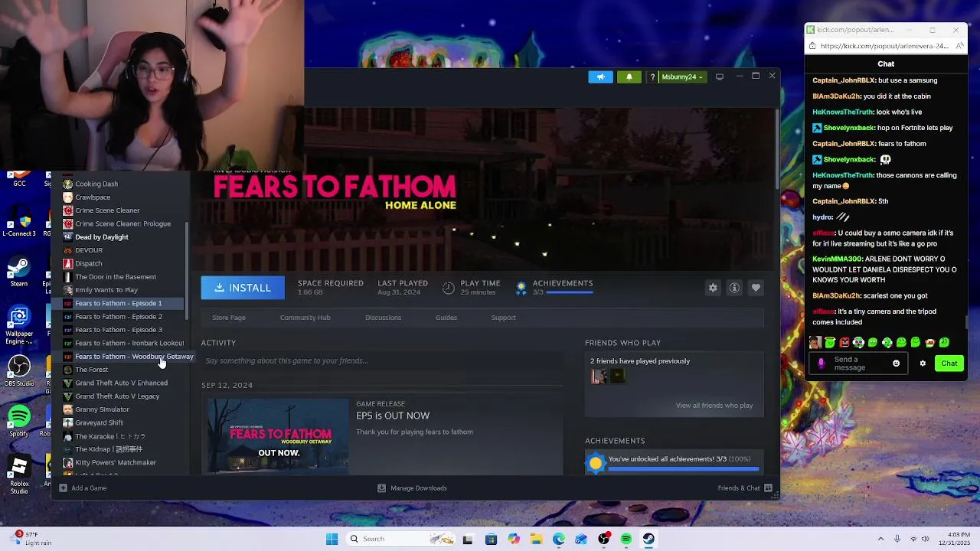This screenshot has height=551, width=980.
Task: Click Grand Theft Auto V Legacy icon
Action: 67,396
